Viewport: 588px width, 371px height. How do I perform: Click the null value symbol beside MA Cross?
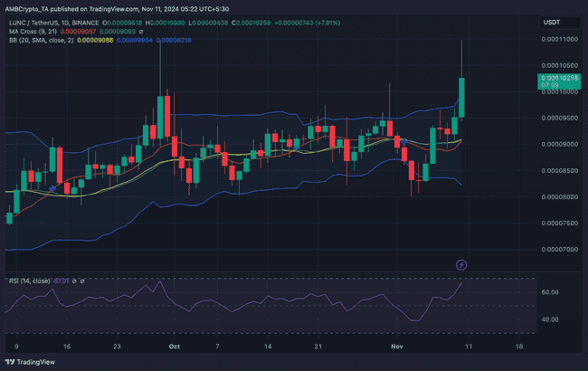[x=141, y=32]
